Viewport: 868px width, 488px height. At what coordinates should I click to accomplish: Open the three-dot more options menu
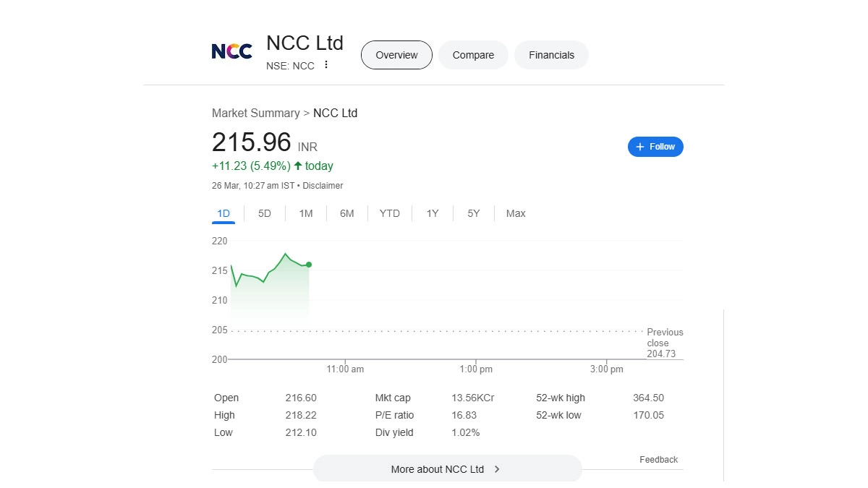point(326,65)
